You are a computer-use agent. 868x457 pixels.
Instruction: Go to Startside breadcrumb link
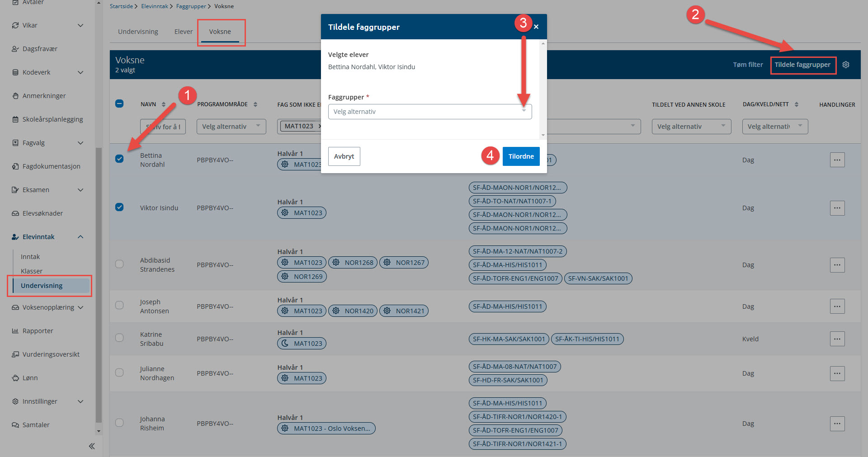point(121,6)
